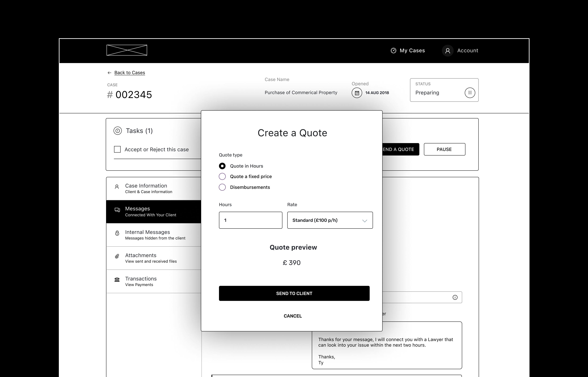Click the Back to Cases link
This screenshot has width=588, height=377.
[x=130, y=73]
